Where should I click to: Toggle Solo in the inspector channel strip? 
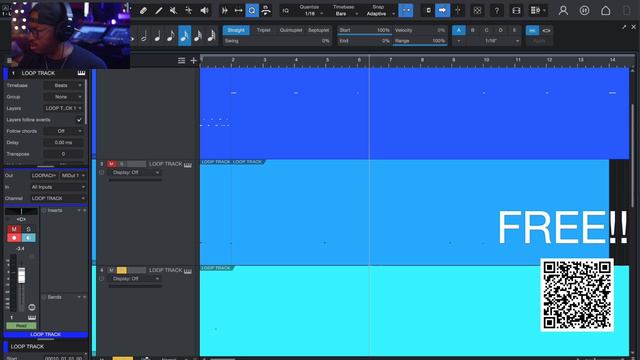(x=29, y=229)
